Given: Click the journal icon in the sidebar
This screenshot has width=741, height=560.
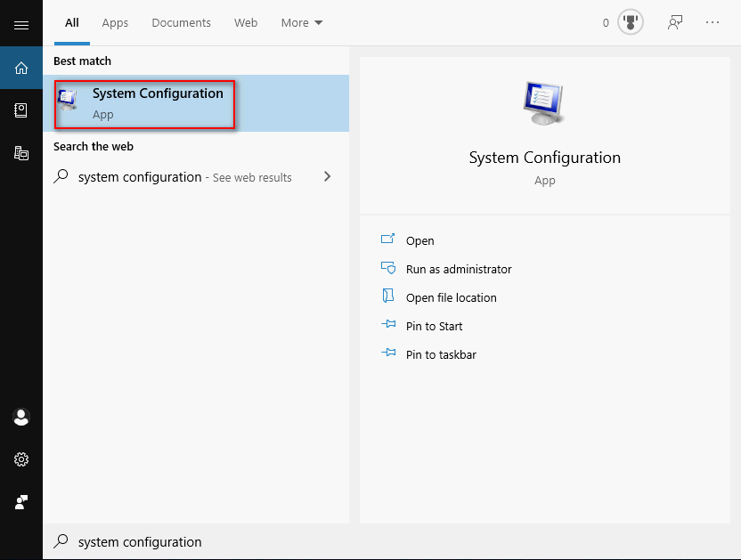Looking at the screenshot, I should (21, 110).
